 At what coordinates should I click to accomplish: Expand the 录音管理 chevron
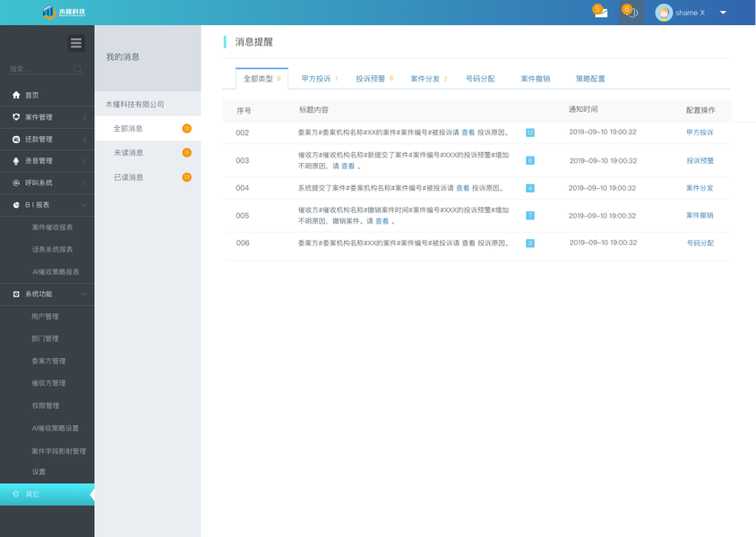pyautogui.click(x=84, y=161)
